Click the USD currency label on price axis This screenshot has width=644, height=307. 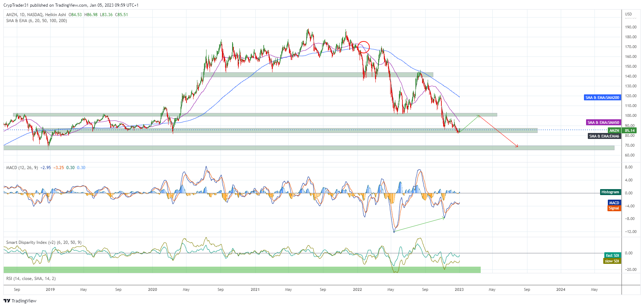(x=628, y=14)
